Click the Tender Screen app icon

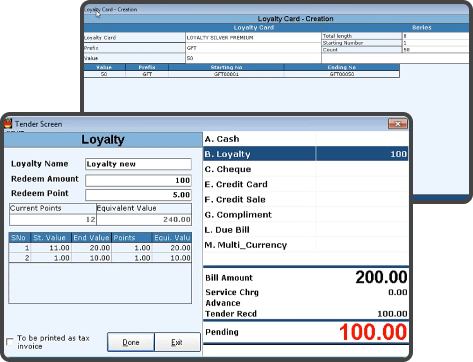click(8, 124)
